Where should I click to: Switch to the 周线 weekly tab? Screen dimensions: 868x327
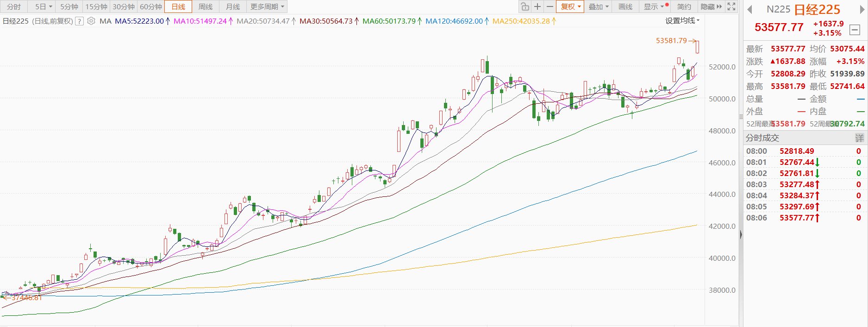pos(206,6)
